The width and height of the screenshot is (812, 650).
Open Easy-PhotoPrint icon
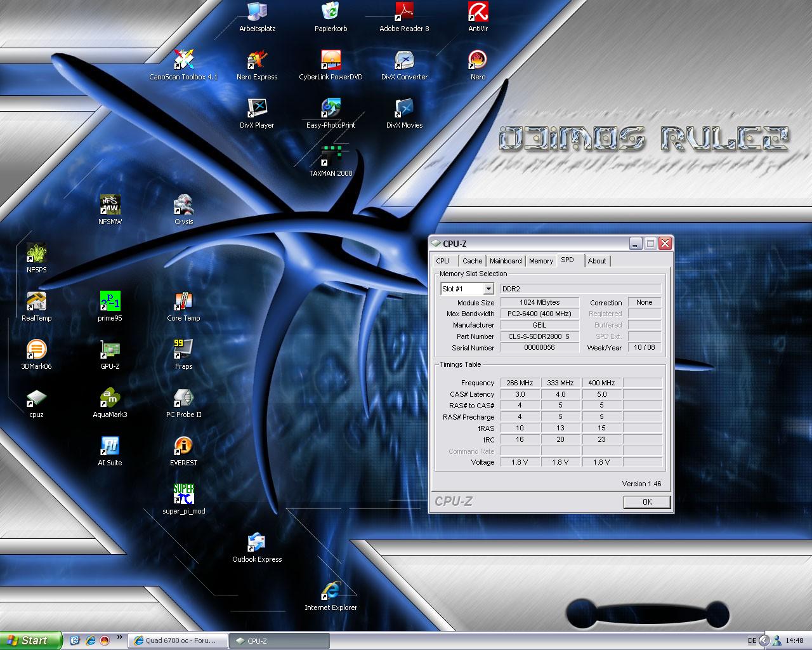tap(331, 113)
